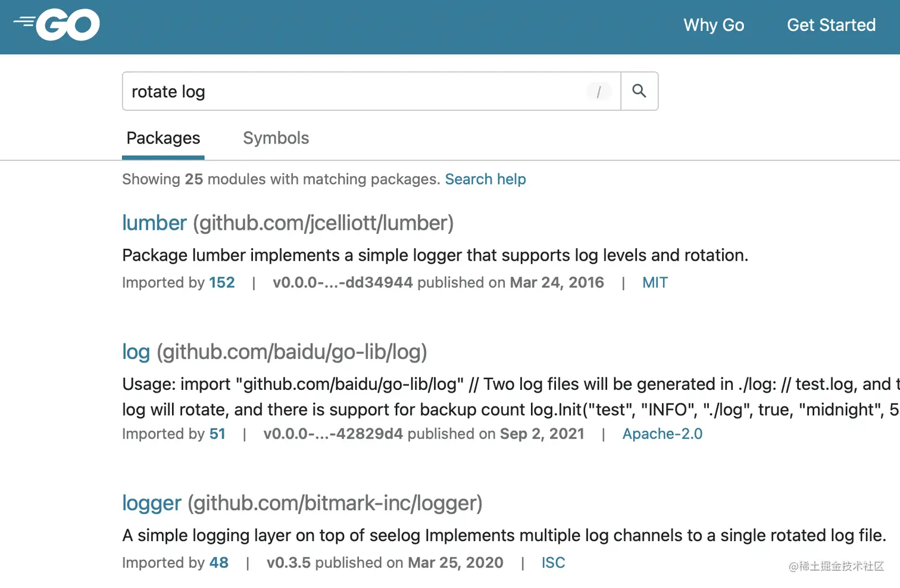Click the Go logo in header
The width and height of the screenshot is (900, 588).
pos(57,24)
